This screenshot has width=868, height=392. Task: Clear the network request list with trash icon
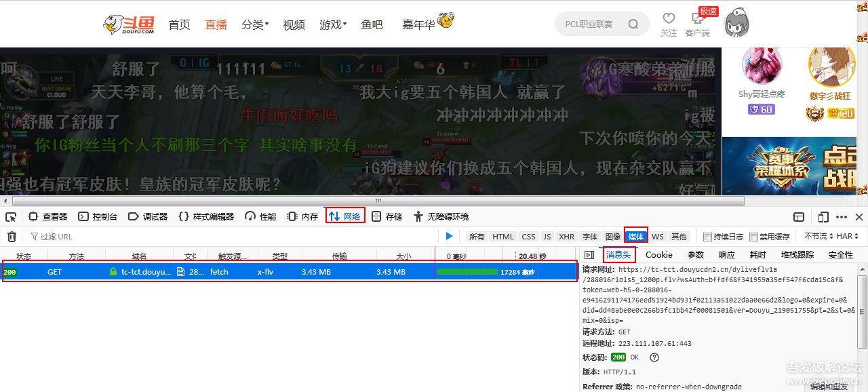pos(12,235)
